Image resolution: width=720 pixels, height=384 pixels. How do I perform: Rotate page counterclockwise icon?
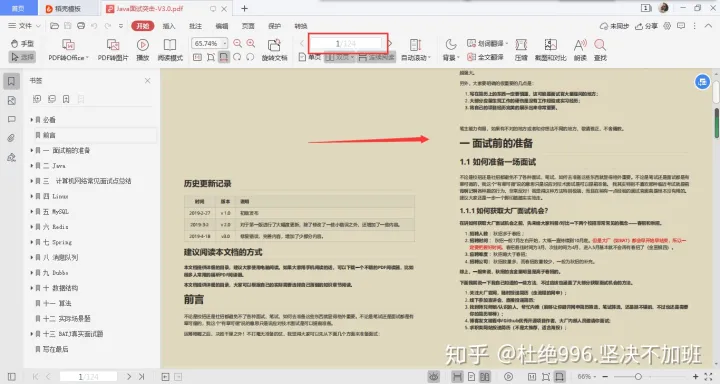point(250,57)
